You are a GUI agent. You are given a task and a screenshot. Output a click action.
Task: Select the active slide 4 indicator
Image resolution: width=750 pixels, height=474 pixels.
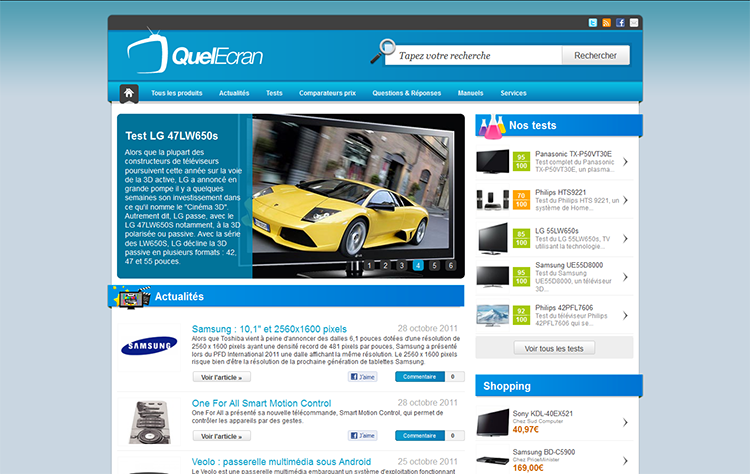[418, 265]
